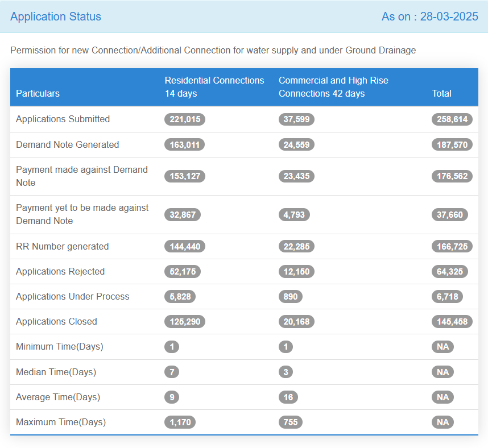The height and width of the screenshot is (448, 488).
Task: Select the residential Median Time badge showing 7
Action: (172, 372)
